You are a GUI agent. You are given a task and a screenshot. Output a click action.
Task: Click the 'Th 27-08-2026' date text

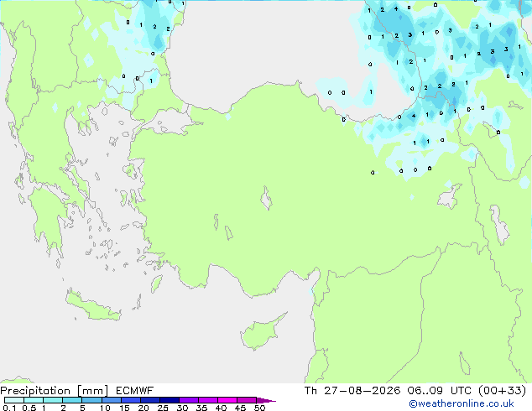pyautogui.click(x=352, y=391)
